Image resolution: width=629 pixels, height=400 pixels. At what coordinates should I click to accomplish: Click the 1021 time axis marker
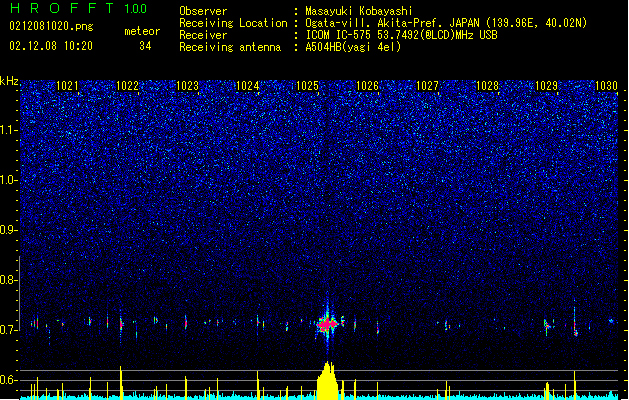point(67,86)
